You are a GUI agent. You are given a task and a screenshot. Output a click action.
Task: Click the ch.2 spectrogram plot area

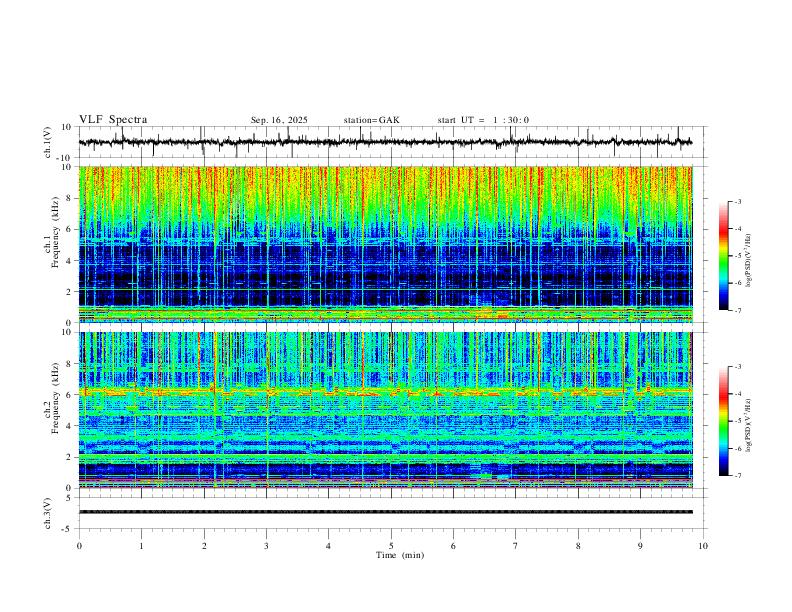click(x=385, y=410)
